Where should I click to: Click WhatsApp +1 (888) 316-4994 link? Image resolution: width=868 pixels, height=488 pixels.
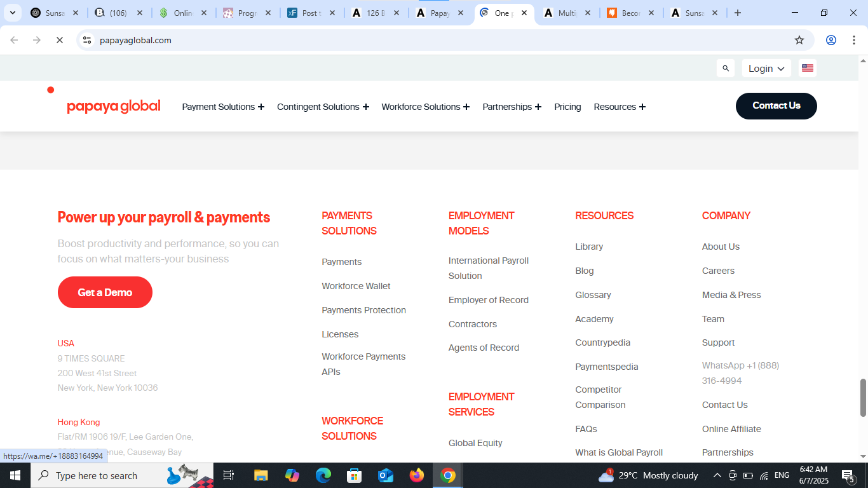(x=740, y=373)
